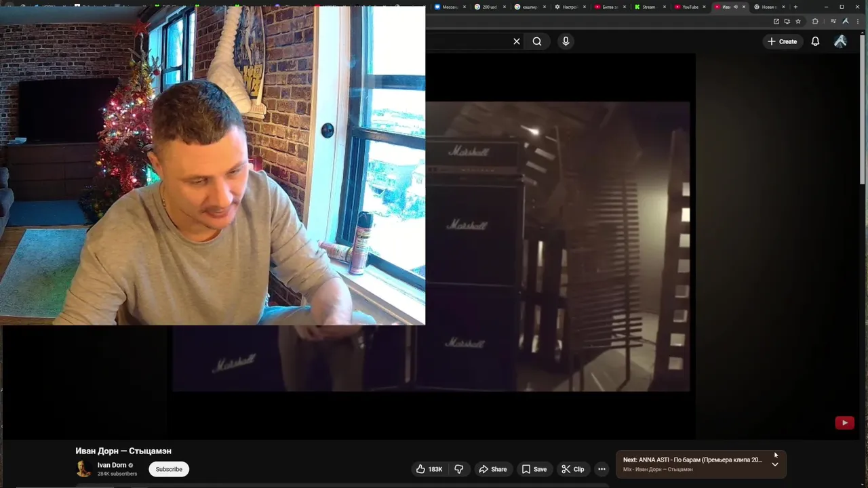Dislike the video with thumbs-down
This screenshot has height=488, width=868.
click(x=458, y=469)
